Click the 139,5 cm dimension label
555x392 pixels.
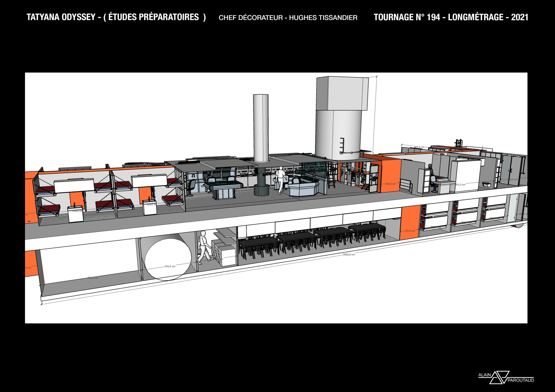pyautogui.click(x=410, y=231)
